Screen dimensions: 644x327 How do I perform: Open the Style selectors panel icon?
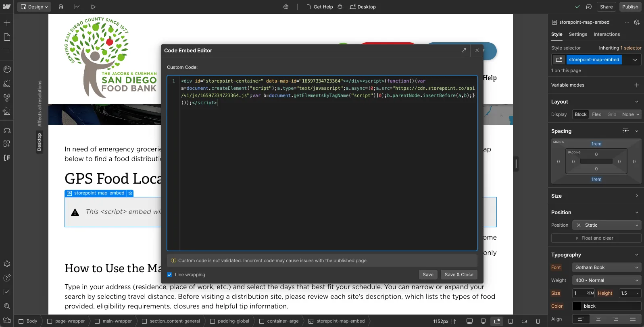(7, 83)
